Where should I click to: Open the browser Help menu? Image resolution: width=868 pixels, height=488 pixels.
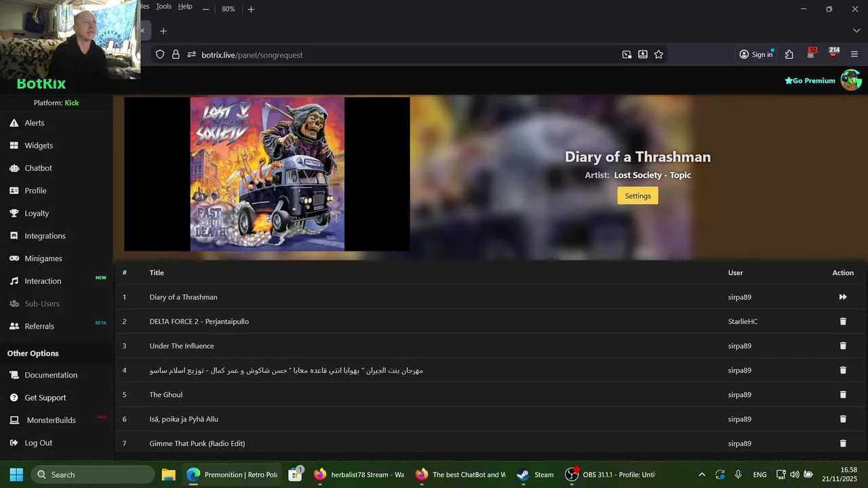click(x=185, y=6)
